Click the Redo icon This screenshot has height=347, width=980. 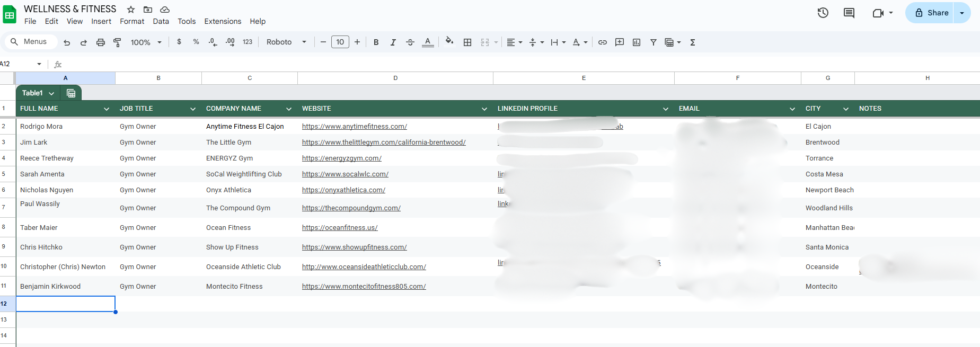pyautogui.click(x=83, y=42)
